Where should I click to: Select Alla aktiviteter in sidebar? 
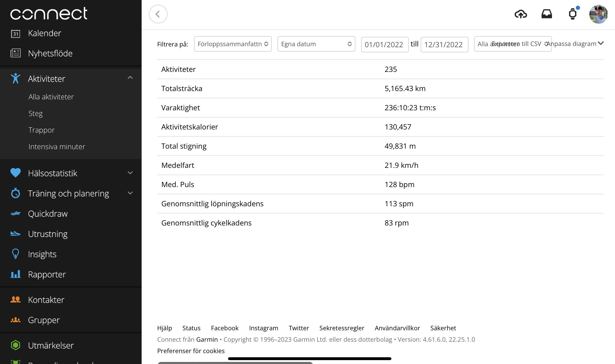click(51, 97)
